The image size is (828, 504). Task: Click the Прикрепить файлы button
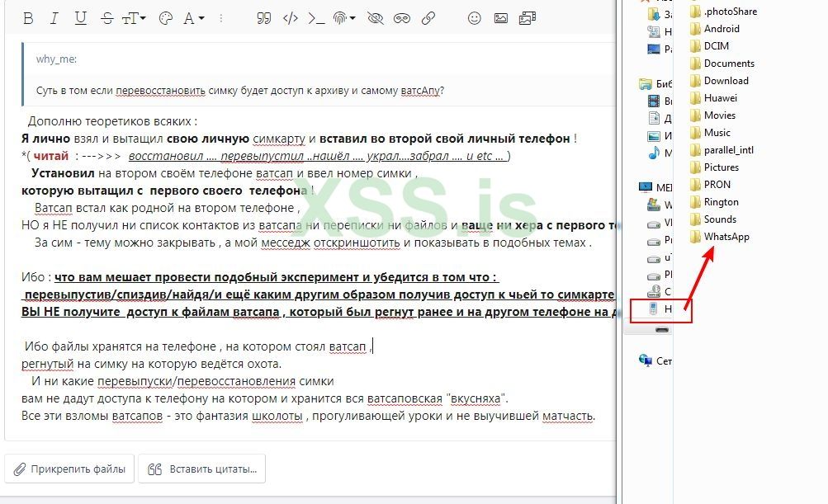[x=69, y=469]
